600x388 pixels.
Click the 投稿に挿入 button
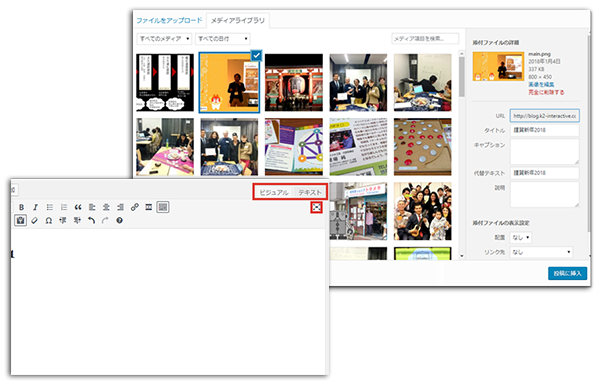pyautogui.click(x=567, y=273)
